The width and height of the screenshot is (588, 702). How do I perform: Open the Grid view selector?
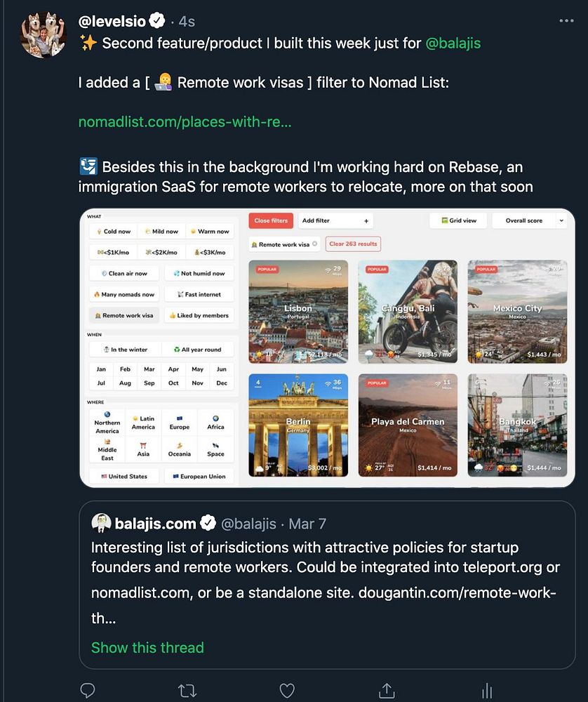click(458, 220)
